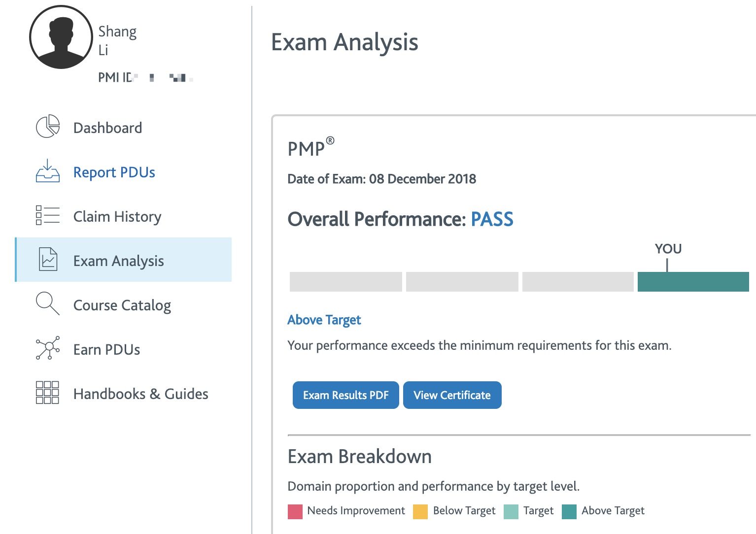Browse the Course Catalog

pos(122,305)
